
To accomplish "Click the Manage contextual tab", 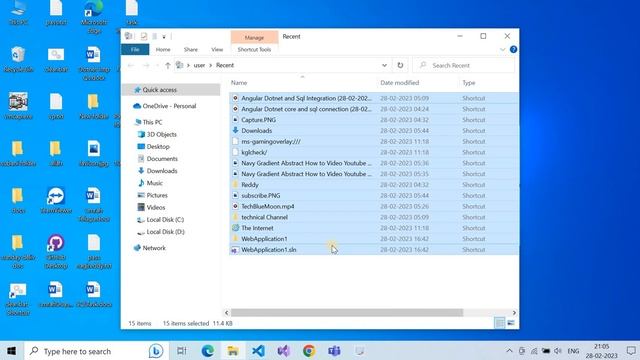I will pyautogui.click(x=254, y=37).
